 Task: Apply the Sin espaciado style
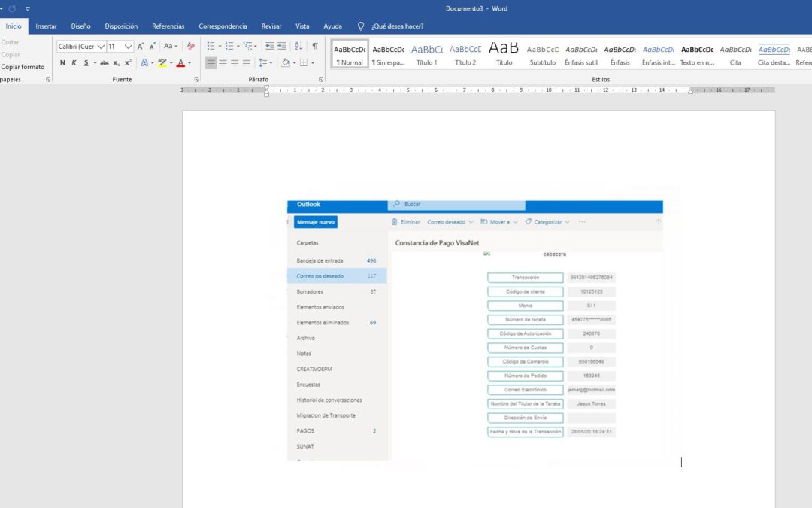point(389,54)
